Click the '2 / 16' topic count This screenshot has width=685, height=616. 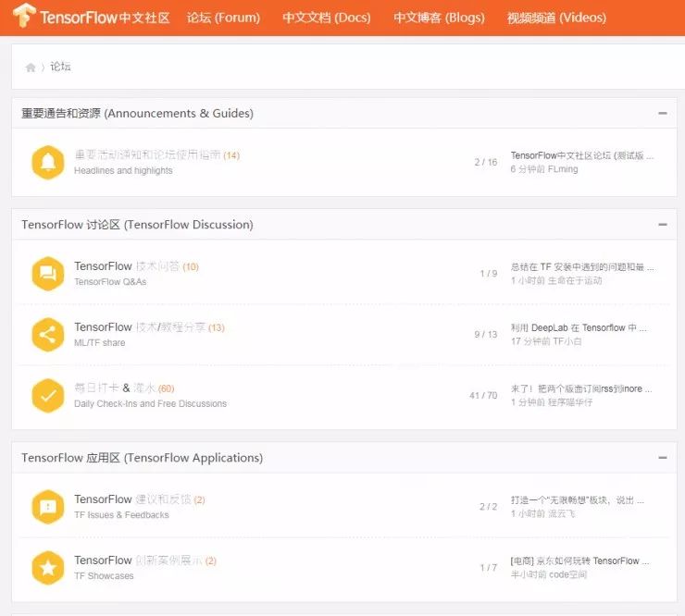[486, 162]
